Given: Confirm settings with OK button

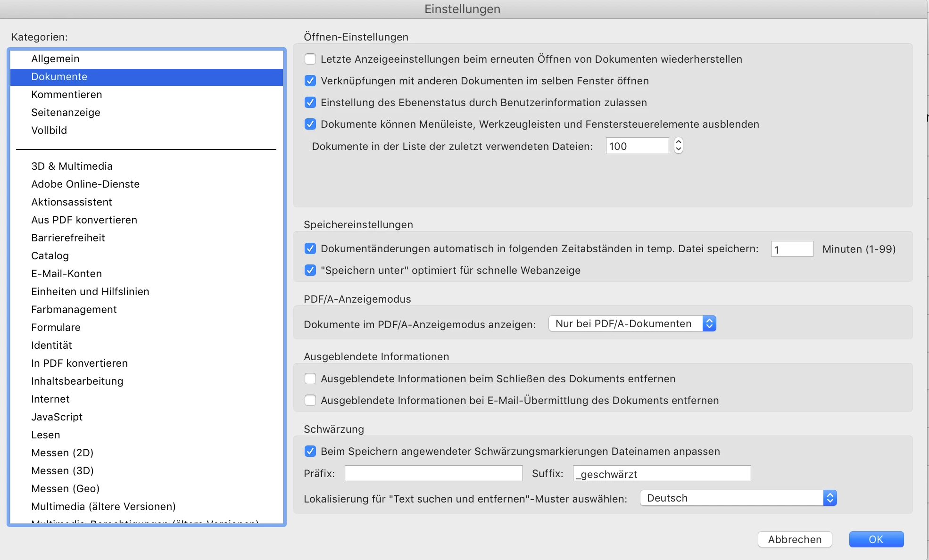Looking at the screenshot, I should tap(876, 540).
